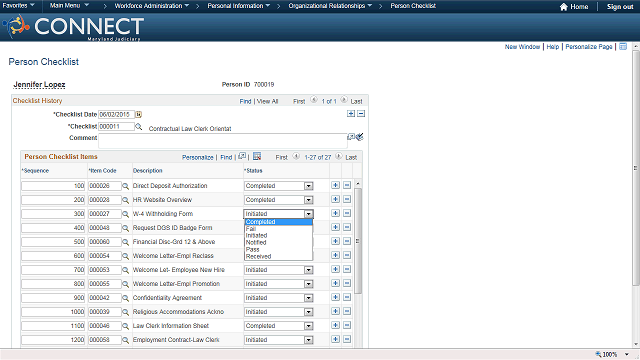Click the Personalize Page link

coord(589,47)
